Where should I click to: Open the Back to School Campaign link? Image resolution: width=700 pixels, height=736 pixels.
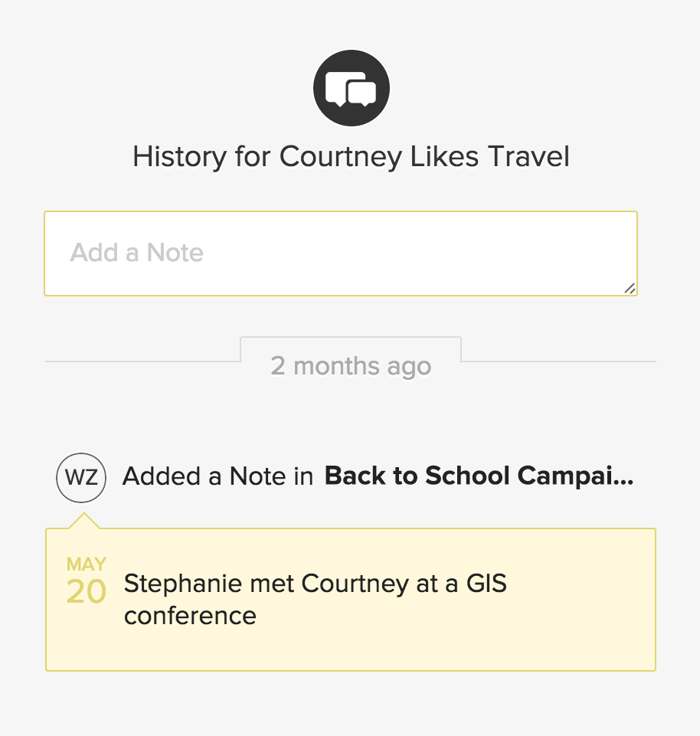[x=479, y=476]
